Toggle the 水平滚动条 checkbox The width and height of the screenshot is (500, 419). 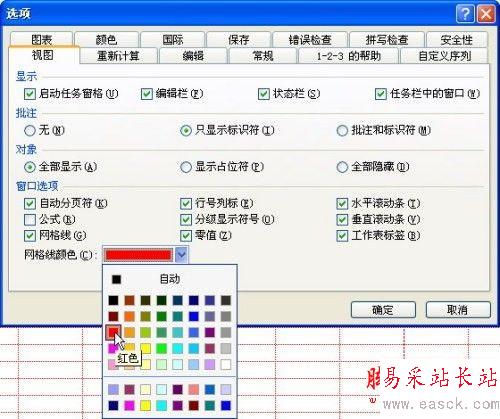click(x=342, y=203)
